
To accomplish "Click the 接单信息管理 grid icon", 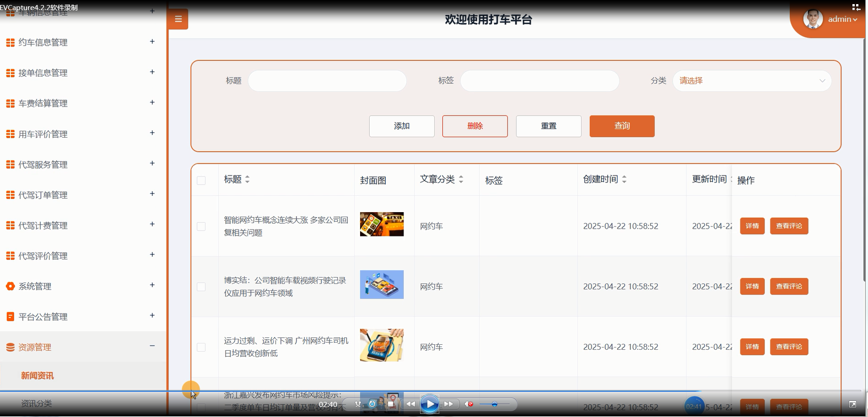I will pos(10,73).
